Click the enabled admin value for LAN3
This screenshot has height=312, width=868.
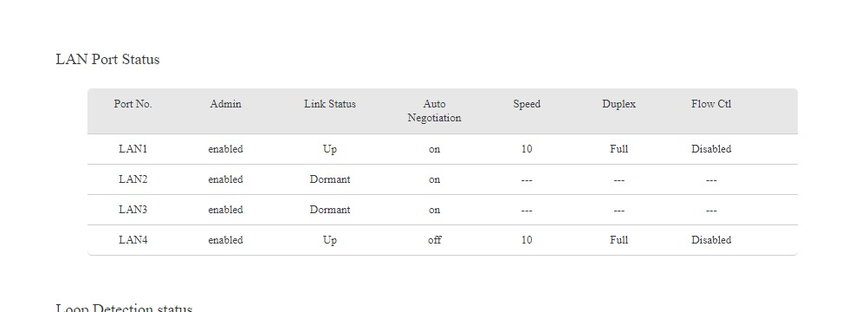(225, 210)
